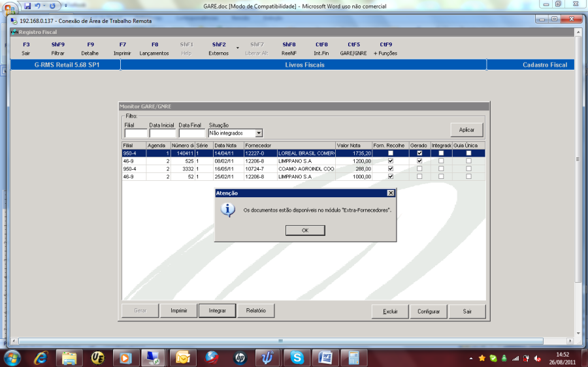Click the Data Inicial input field
The width and height of the screenshot is (588, 367).
[x=163, y=133]
